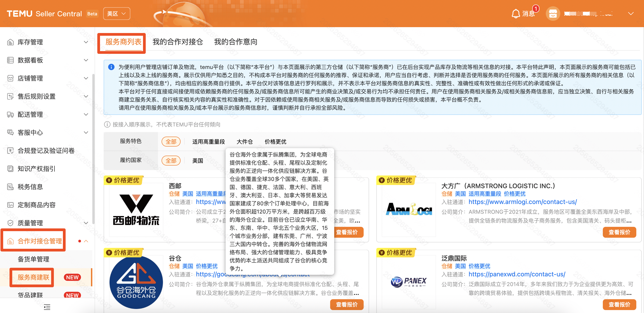644x313 pixels.
Task: Click the 合作对接仓管理 warehouse icon
Action: coord(10,241)
